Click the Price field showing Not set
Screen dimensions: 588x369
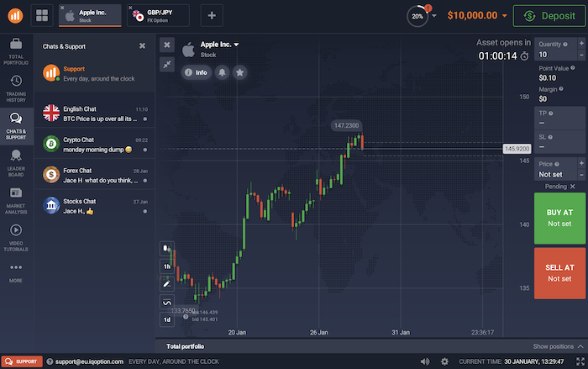pyautogui.click(x=555, y=170)
